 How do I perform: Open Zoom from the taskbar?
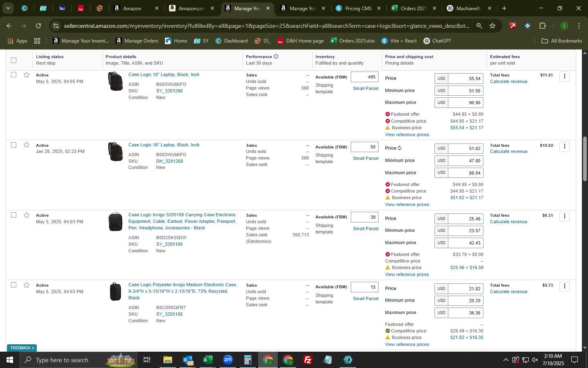(x=228, y=360)
